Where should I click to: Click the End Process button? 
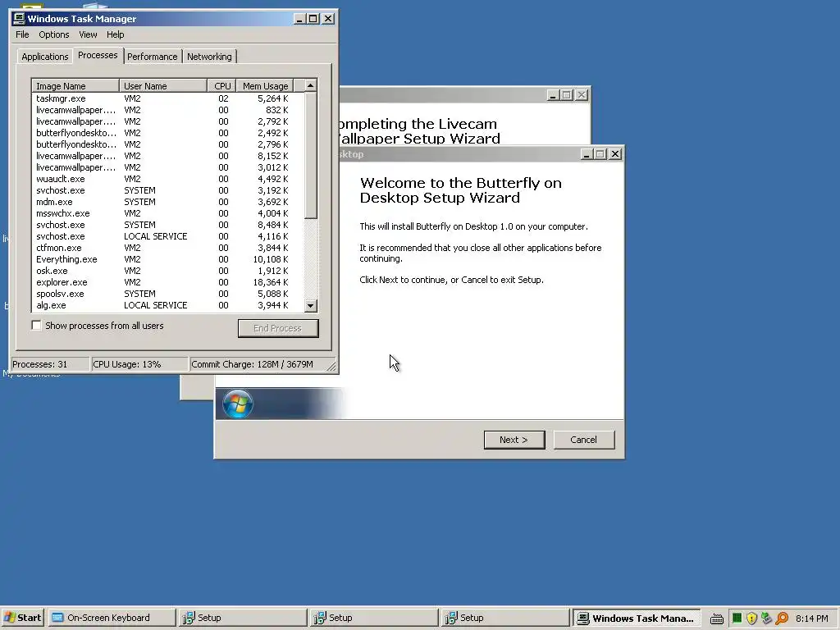(278, 328)
